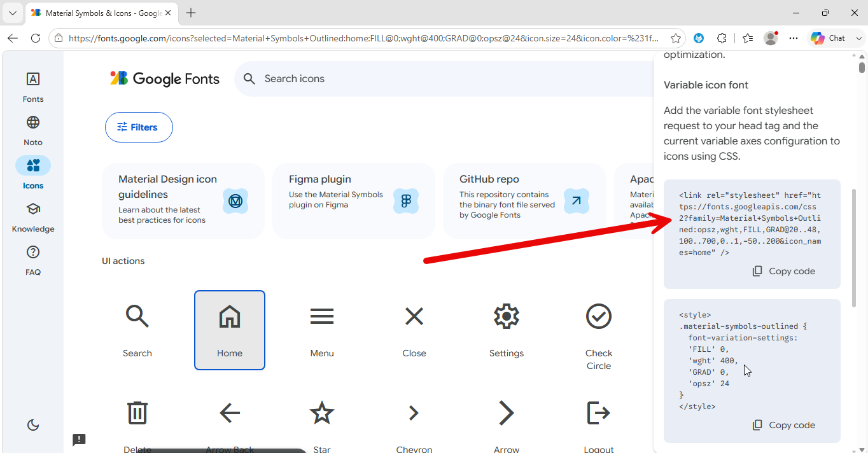Screen dimensions: 868x453
Task: Select the Settings gear icon tile
Action: coord(507,330)
